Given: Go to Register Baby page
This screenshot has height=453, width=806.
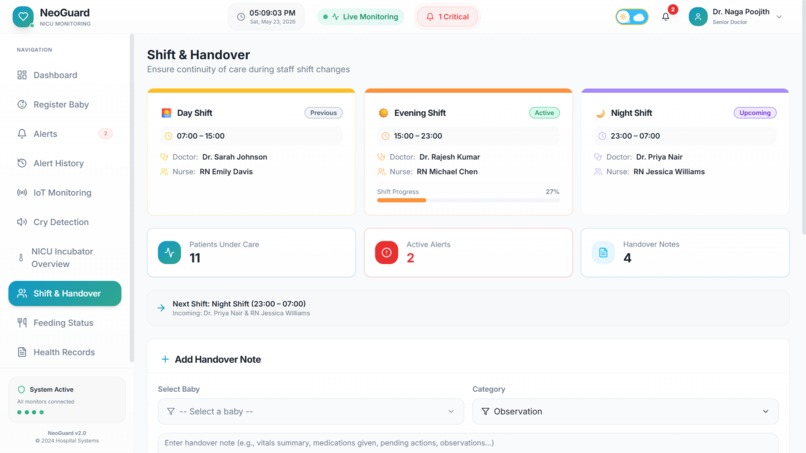Looking at the screenshot, I should (65, 104).
